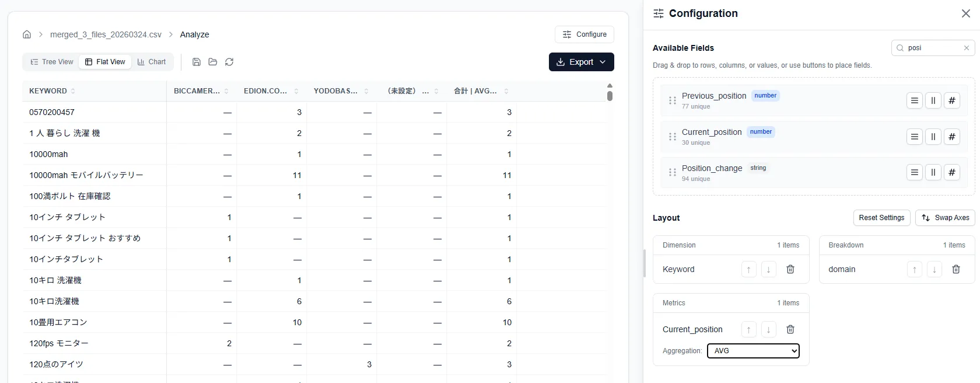Expand the Export dropdown button
This screenshot has height=383, width=980.
click(582, 62)
